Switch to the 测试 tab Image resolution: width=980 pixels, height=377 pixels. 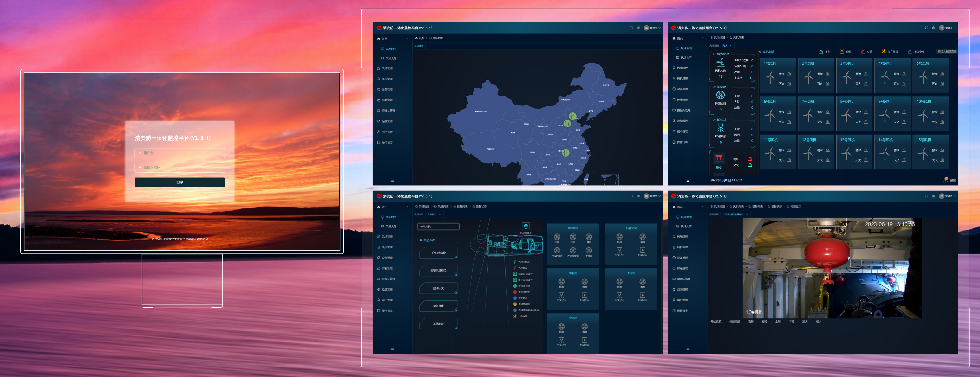[725, 46]
